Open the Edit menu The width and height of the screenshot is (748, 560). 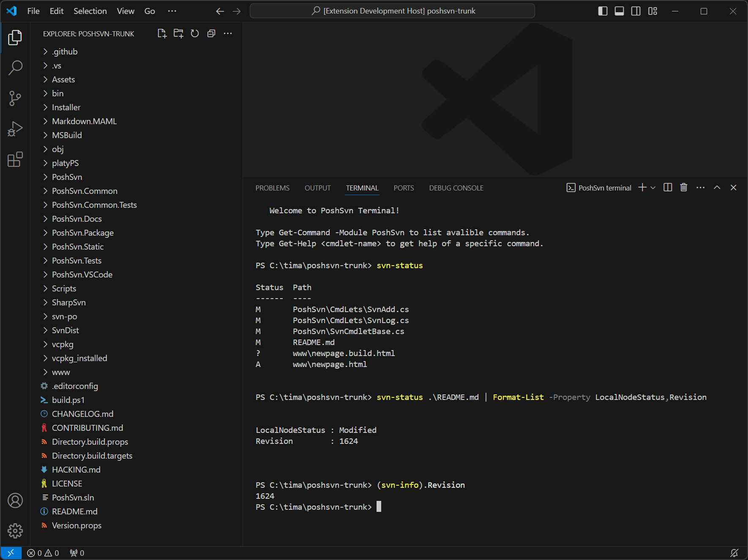coord(57,11)
